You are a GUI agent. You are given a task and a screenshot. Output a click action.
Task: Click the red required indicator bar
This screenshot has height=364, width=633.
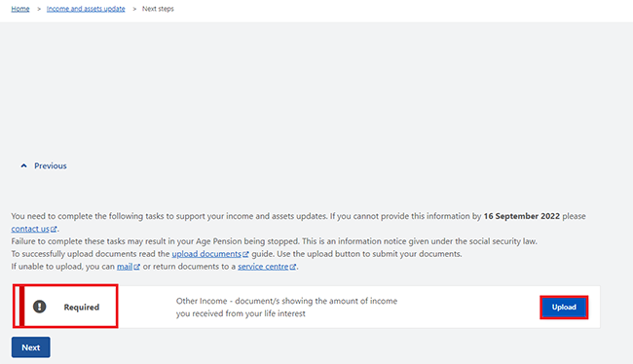point(21,306)
